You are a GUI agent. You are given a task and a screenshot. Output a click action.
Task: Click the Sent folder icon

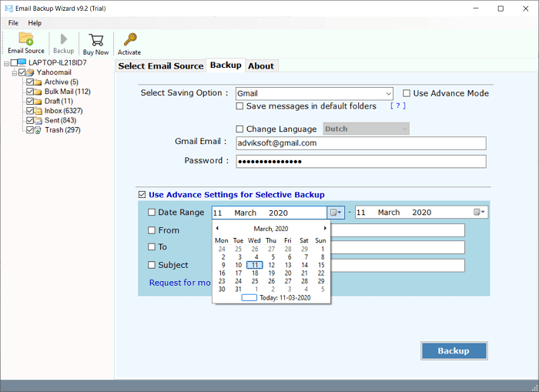tap(38, 121)
